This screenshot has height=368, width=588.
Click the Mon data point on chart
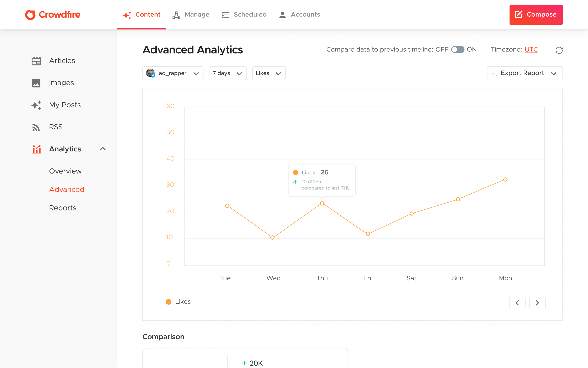coord(505,180)
